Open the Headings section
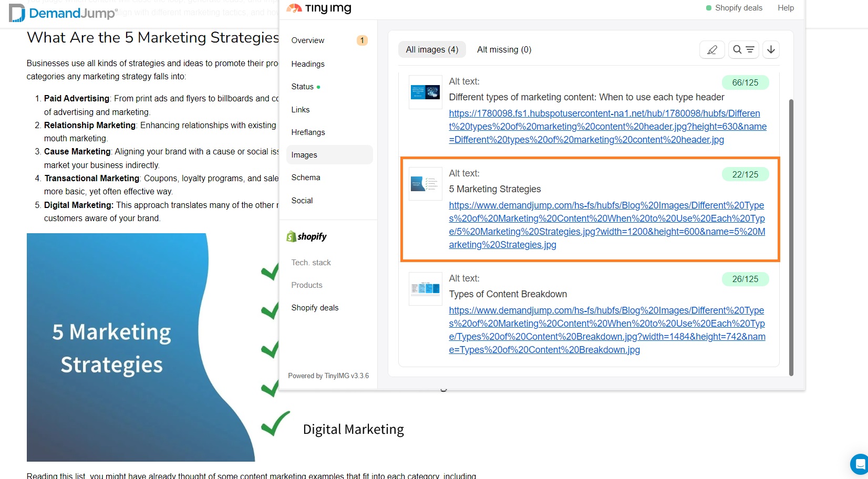The image size is (868, 479). 307,64
